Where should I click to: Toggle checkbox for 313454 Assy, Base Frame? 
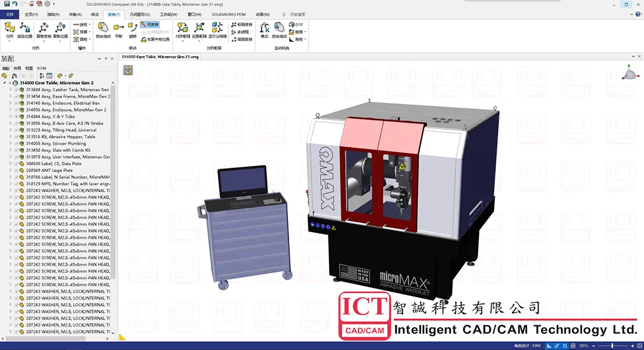16,96
